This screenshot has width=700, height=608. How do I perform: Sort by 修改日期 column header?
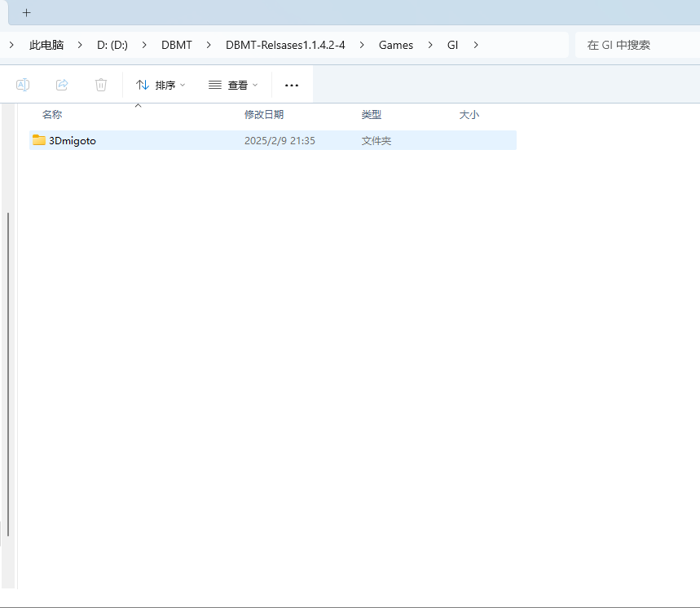coord(264,115)
